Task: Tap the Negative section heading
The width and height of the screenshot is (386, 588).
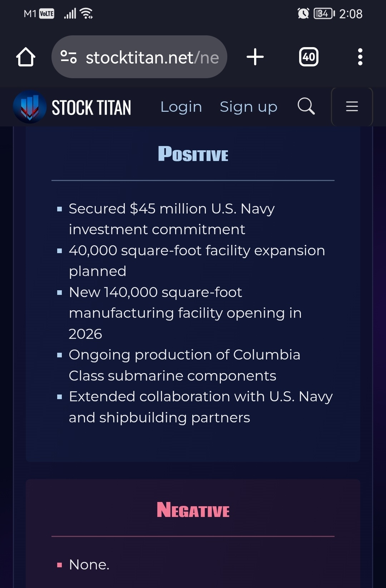Action: (x=193, y=510)
